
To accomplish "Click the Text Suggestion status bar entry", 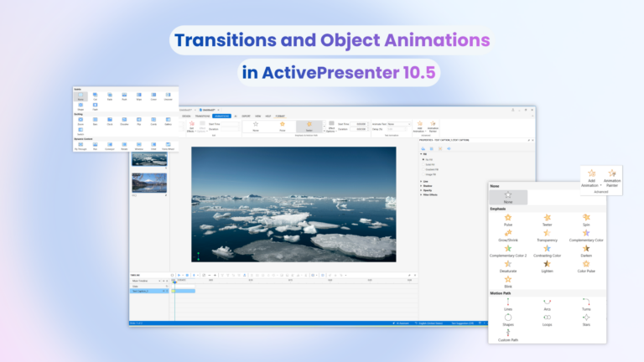I will (462, 323).
